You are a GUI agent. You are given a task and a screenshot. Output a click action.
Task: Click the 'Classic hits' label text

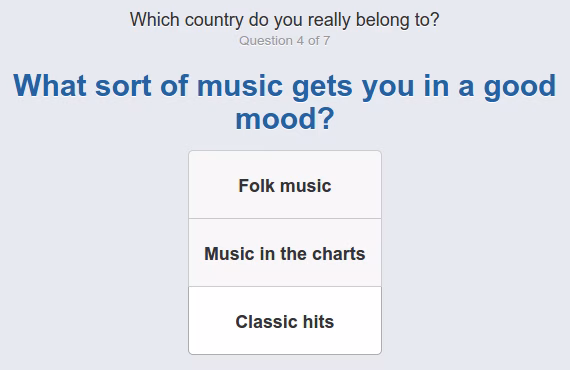(285, 322)
